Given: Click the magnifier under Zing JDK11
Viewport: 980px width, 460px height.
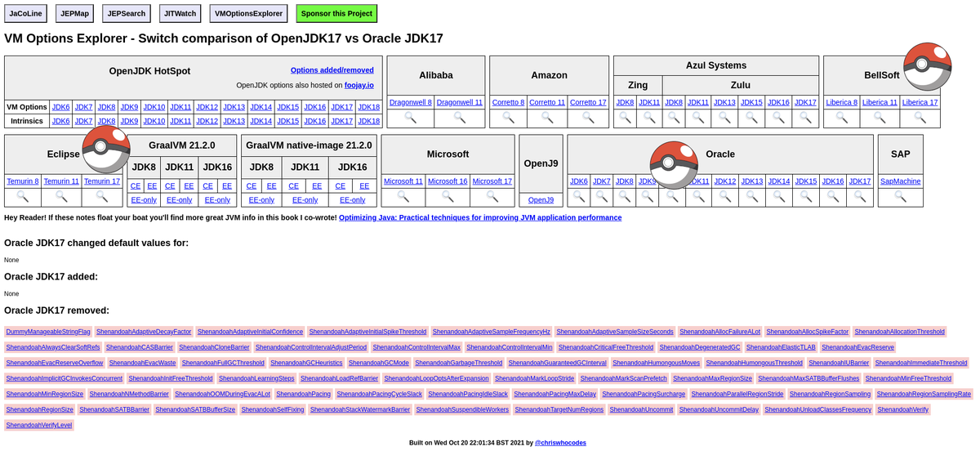Looking at the screenshot, I should click(649, 118).
